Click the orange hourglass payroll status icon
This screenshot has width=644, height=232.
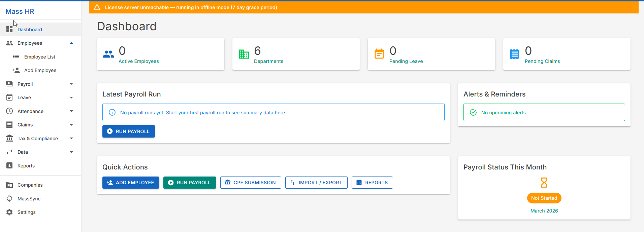tap(544, 183)
